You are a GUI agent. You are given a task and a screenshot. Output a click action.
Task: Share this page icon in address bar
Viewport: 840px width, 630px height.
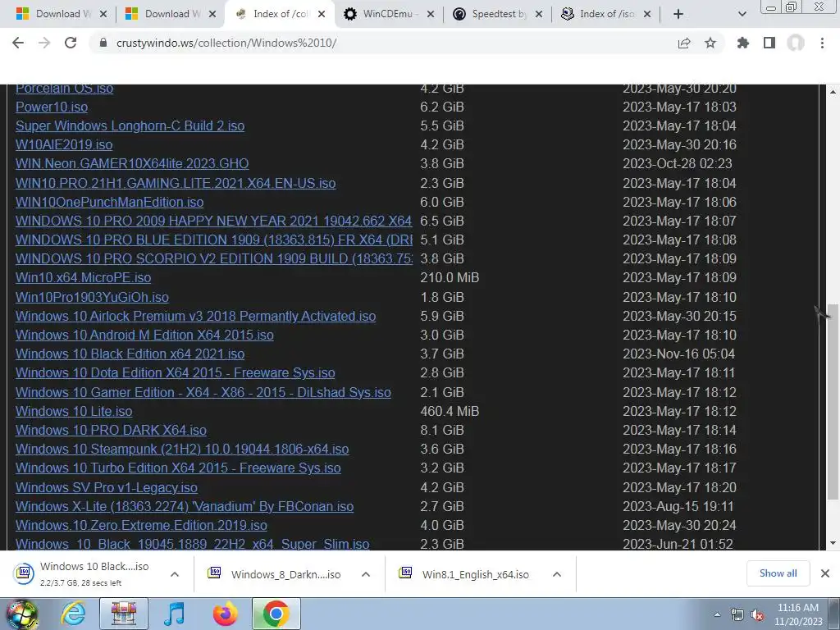tap(684, 43)
